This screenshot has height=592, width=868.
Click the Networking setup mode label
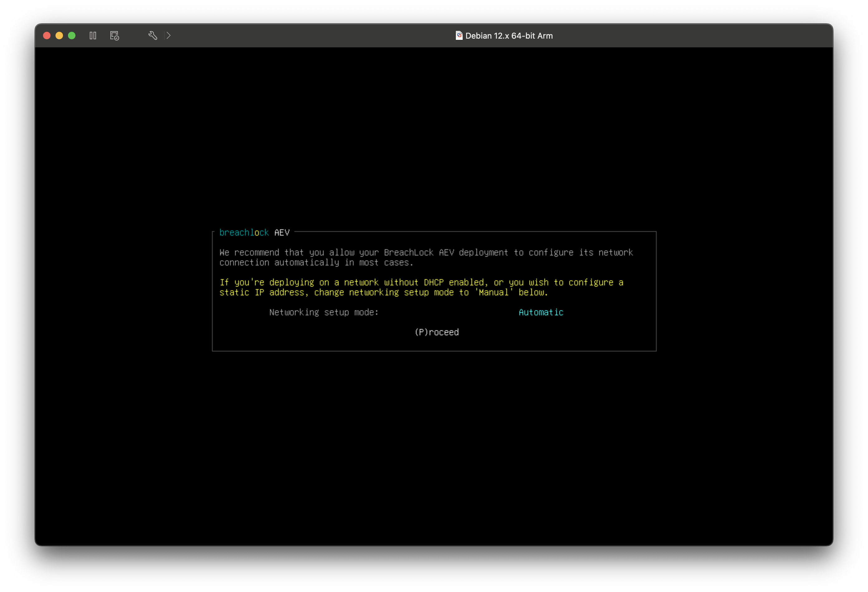324,312
